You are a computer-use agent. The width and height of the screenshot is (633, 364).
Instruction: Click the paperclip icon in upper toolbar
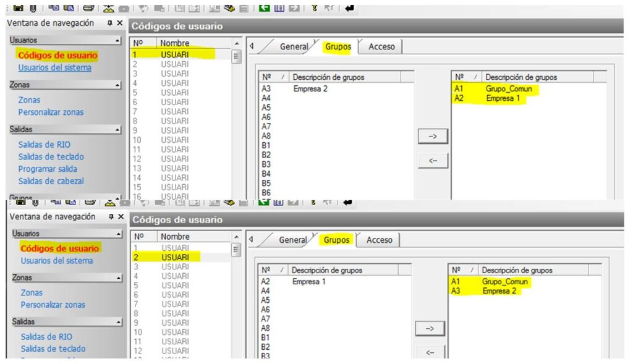tap(33, 7)
